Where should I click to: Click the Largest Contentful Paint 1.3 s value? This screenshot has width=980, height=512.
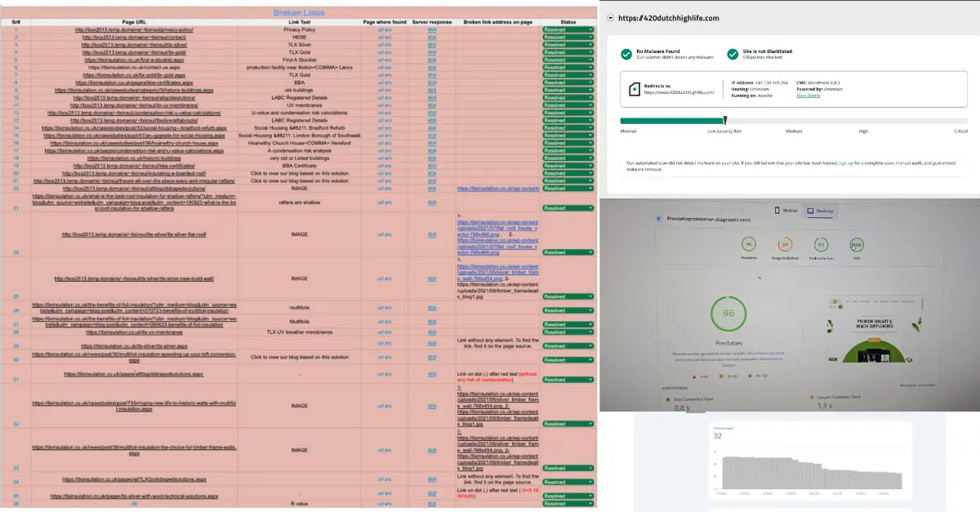click(x=825, y=405)
